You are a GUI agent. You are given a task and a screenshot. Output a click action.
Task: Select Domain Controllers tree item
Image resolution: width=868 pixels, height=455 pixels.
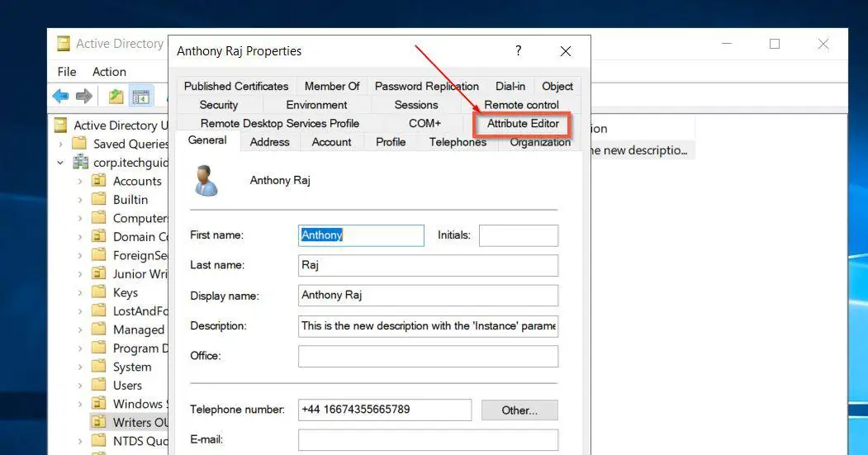click(140, 237)
